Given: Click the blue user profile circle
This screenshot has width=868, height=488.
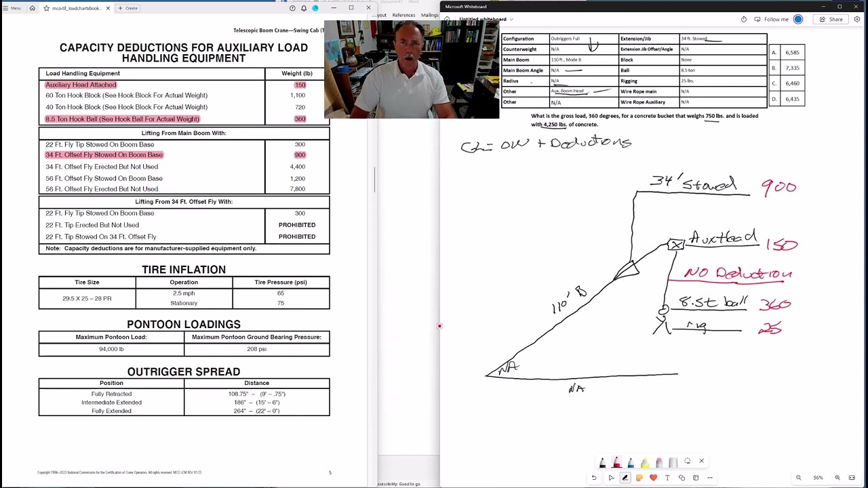Looking at the screenshot, I should point(798,20).
